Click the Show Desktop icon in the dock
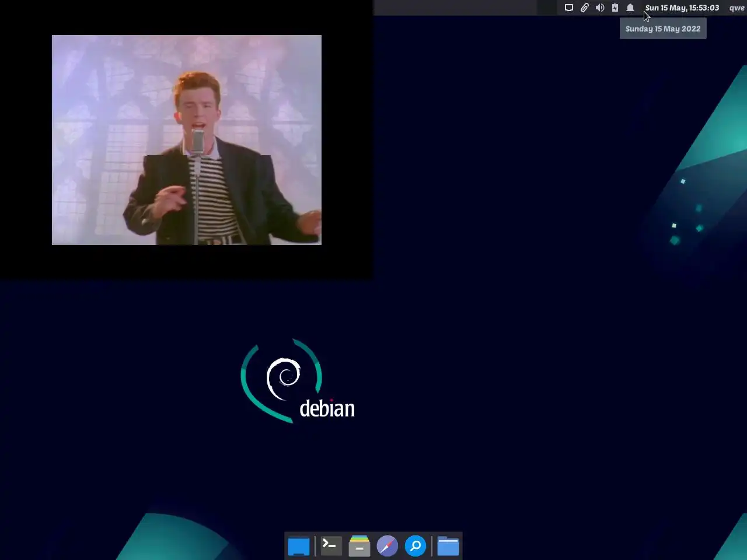Image resolution: width=747 pixels, height=560 pixels. pyautogui.click(x=299, y=547)
